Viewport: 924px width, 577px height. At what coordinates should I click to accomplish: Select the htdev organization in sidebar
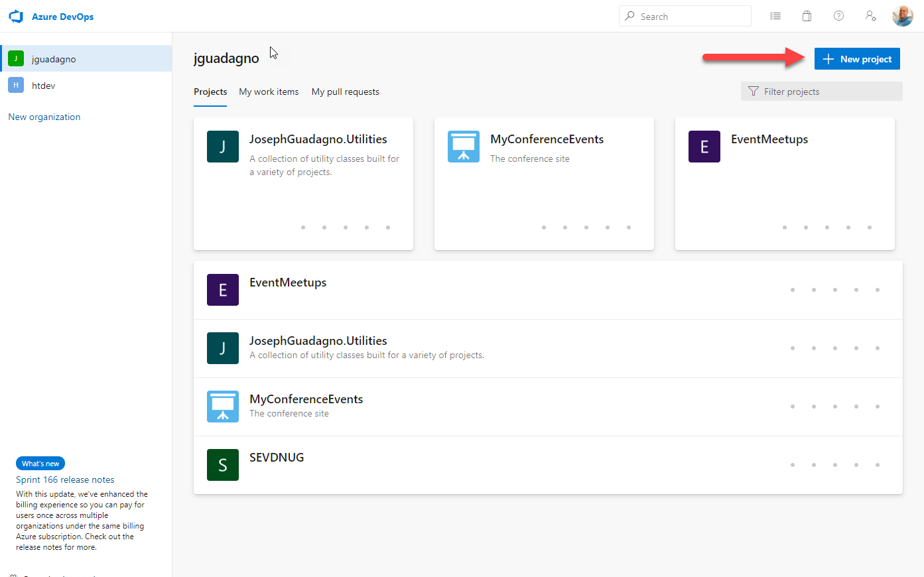click(86, 85)
